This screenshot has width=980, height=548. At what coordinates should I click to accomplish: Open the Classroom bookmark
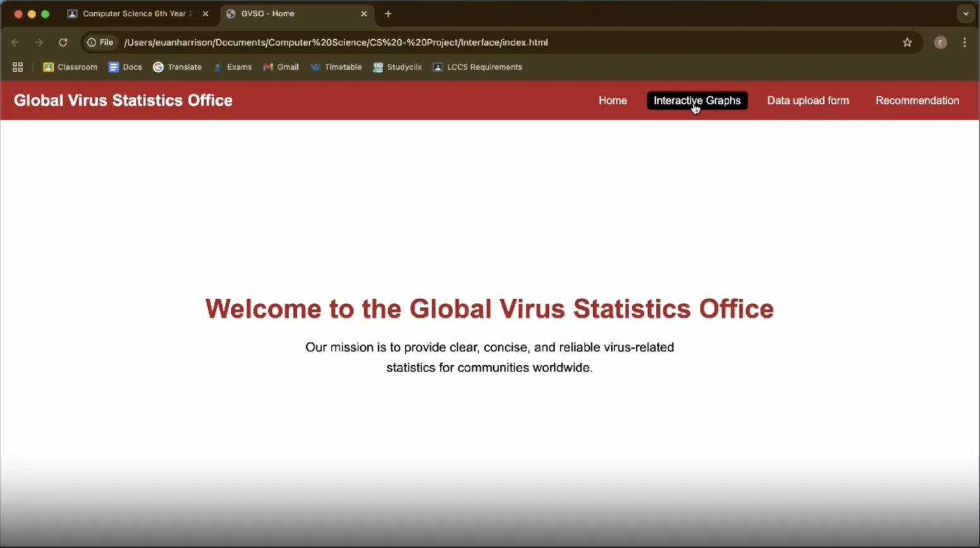coord(70,67)
